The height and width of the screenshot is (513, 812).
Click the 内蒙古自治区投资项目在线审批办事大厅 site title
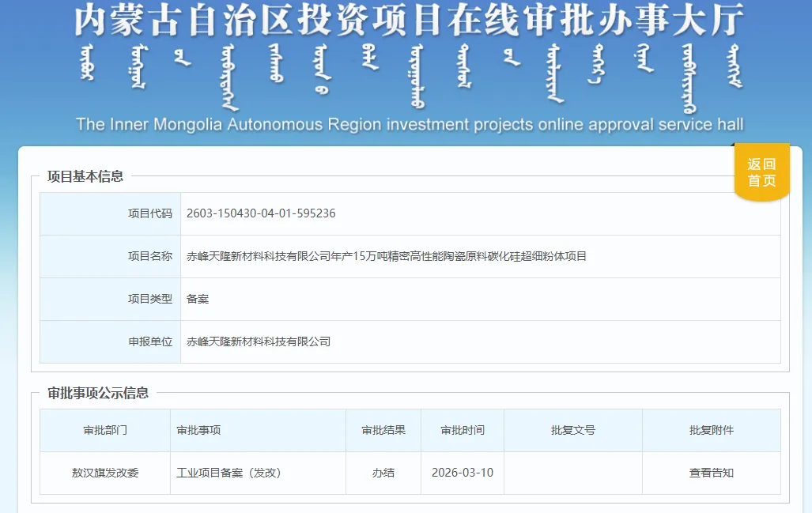[409, 22]
